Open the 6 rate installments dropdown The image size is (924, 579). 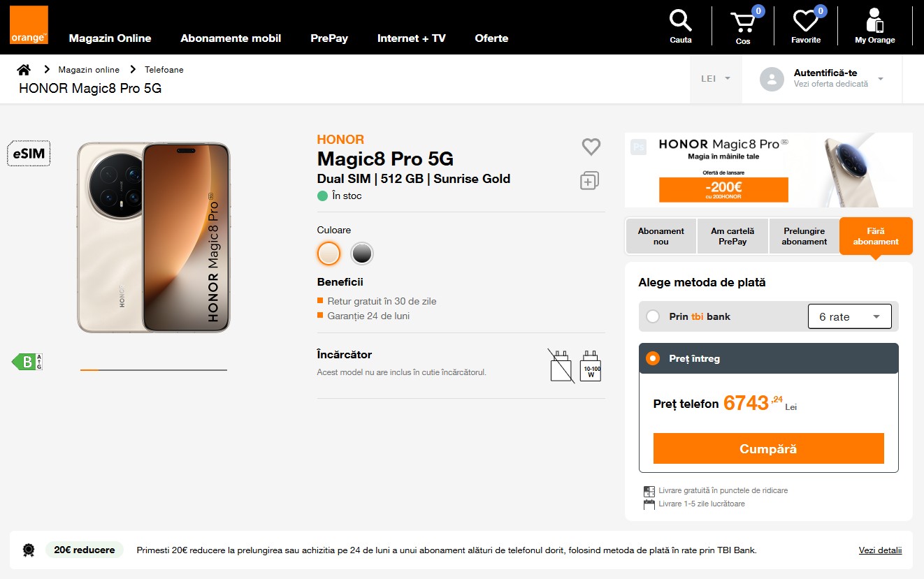pyautogui.click(x=849, y=316)
